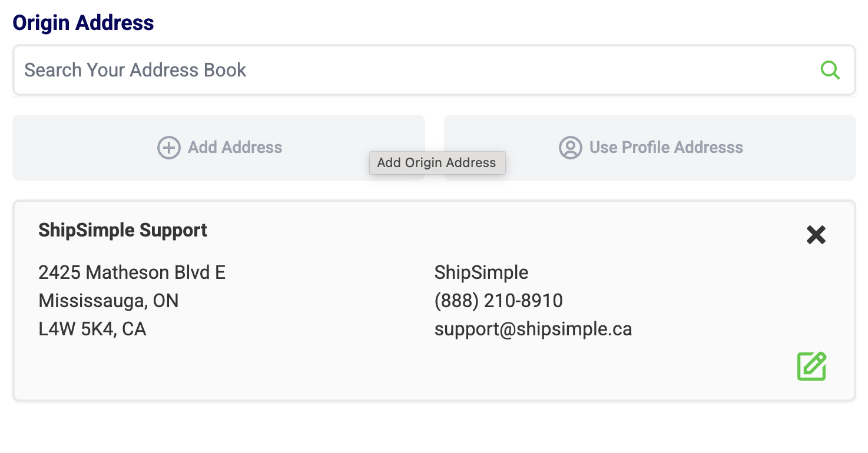868x453 pixels.
Task: Click an empty area of the address card
Action: pos(412,371)
